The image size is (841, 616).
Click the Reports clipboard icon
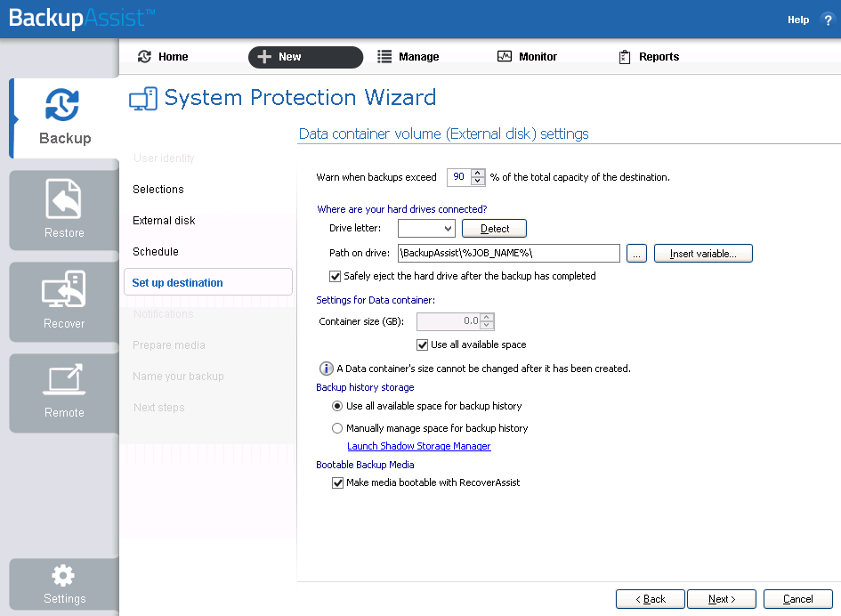click(x=625, y=57)
